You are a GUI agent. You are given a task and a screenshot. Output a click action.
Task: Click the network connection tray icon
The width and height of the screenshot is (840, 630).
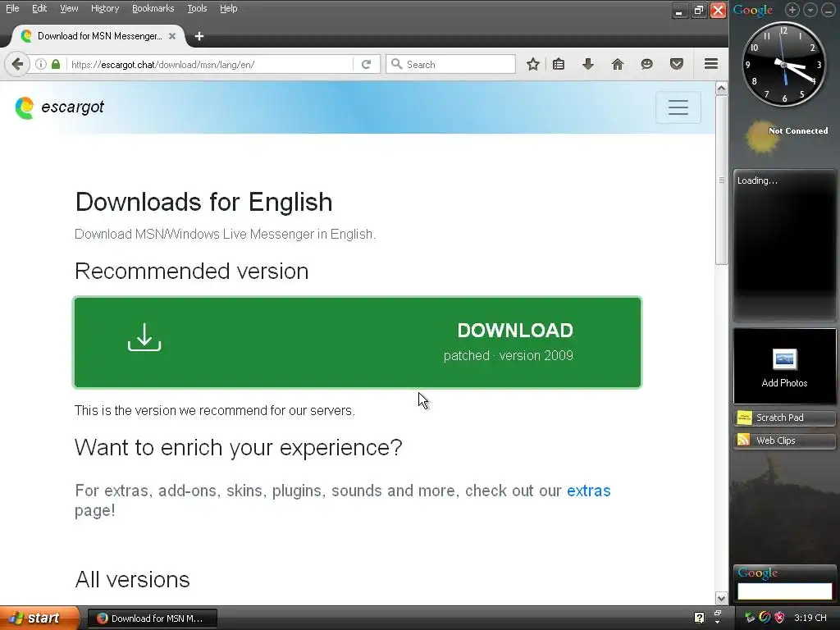750,618
